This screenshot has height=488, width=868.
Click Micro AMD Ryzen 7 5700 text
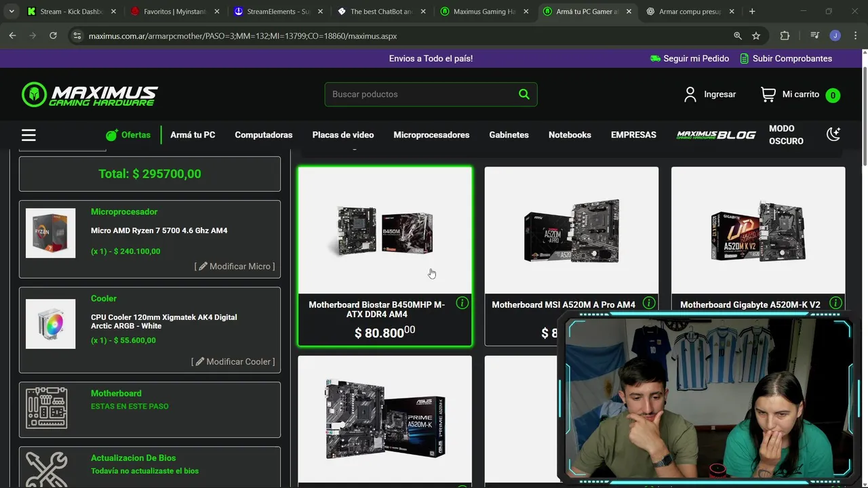[159, 230]
